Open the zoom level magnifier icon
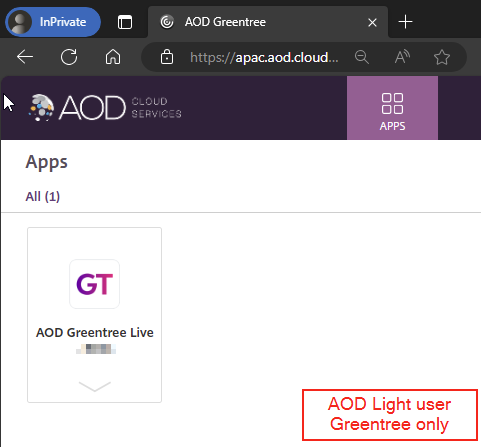This screenshot has height=447, width=481. 362,57
